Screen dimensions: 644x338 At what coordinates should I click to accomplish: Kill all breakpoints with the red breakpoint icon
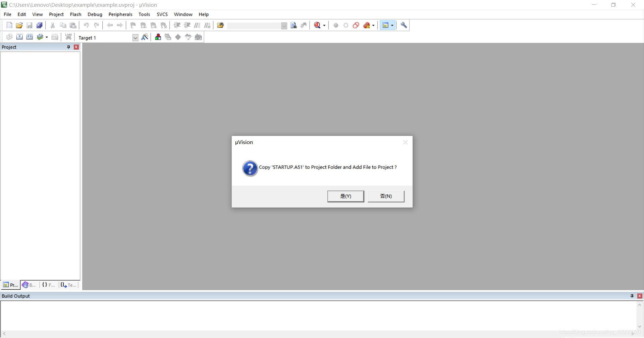(x=367, y=25)
